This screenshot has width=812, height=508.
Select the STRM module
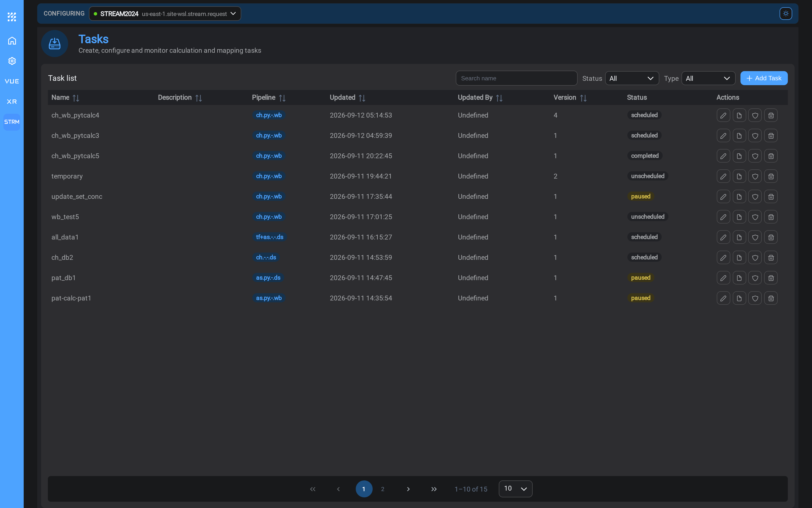tap(12, 122)
